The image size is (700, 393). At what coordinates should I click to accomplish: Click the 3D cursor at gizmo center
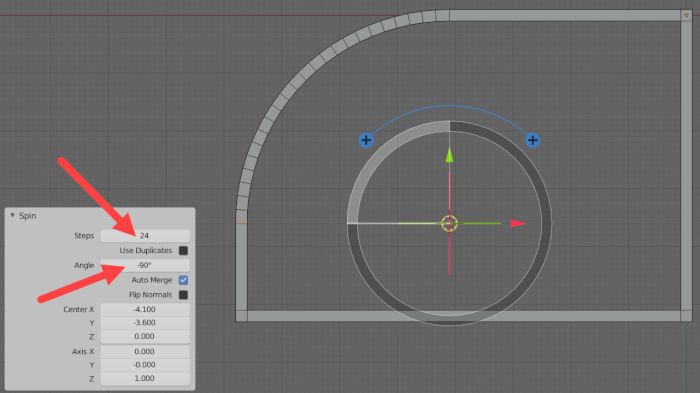coord(450,223)
